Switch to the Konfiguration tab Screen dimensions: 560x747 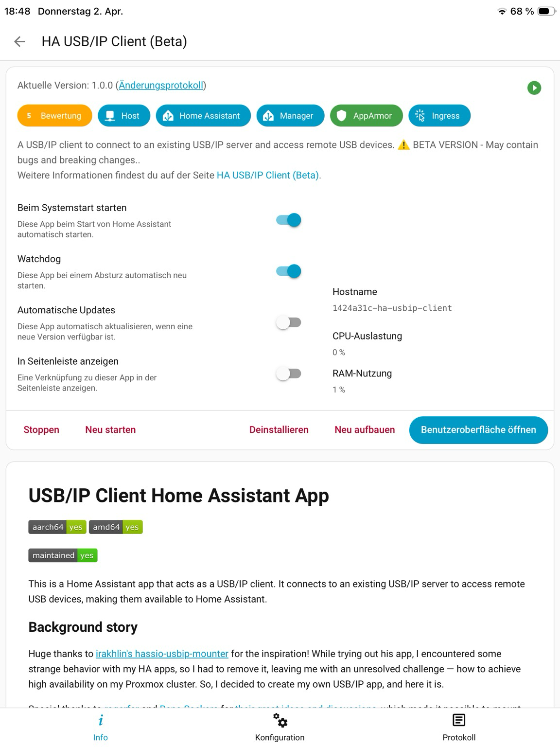[280, 727]
